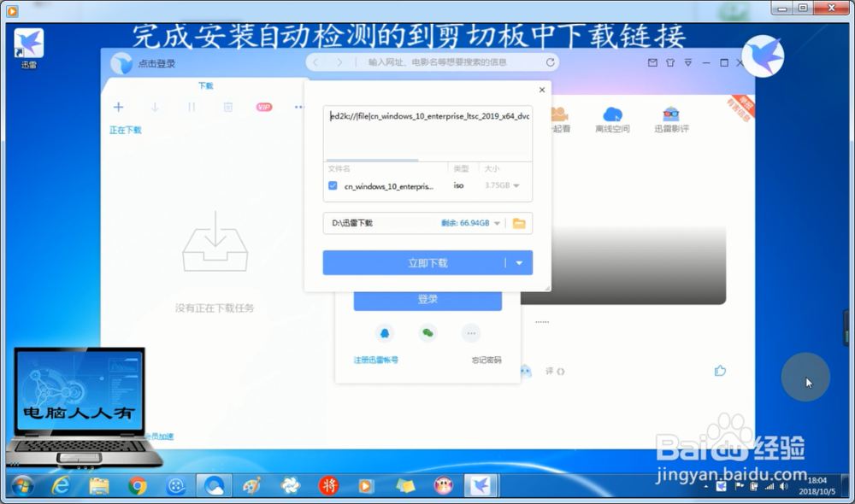The height and width of the screenshot is (504, 855).
Task: Open the Xunlei mail message icon
Action: click(652, 62)
